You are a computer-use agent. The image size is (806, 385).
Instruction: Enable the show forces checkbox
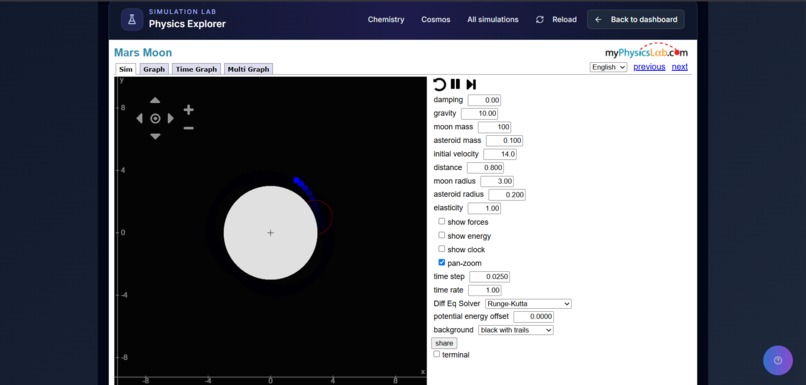442,222
